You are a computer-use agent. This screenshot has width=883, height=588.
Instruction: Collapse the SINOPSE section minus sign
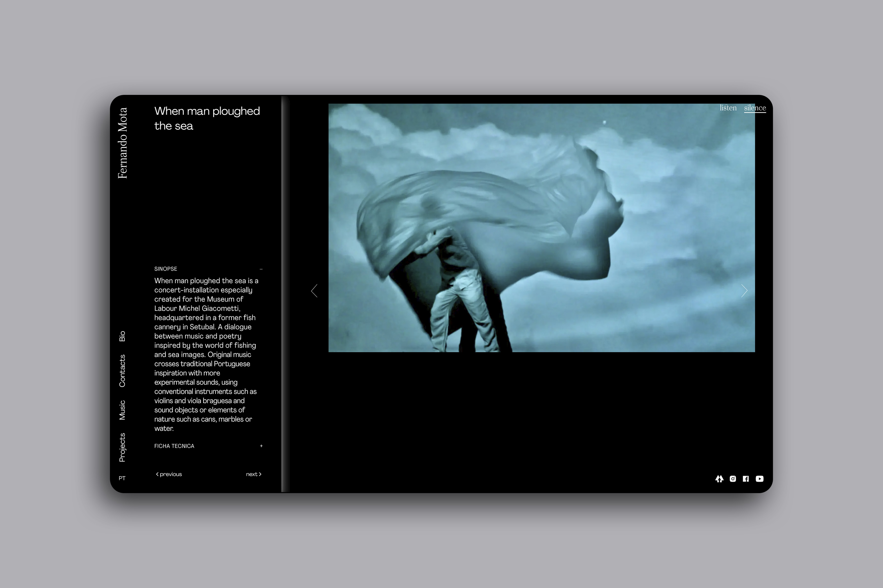261,269
